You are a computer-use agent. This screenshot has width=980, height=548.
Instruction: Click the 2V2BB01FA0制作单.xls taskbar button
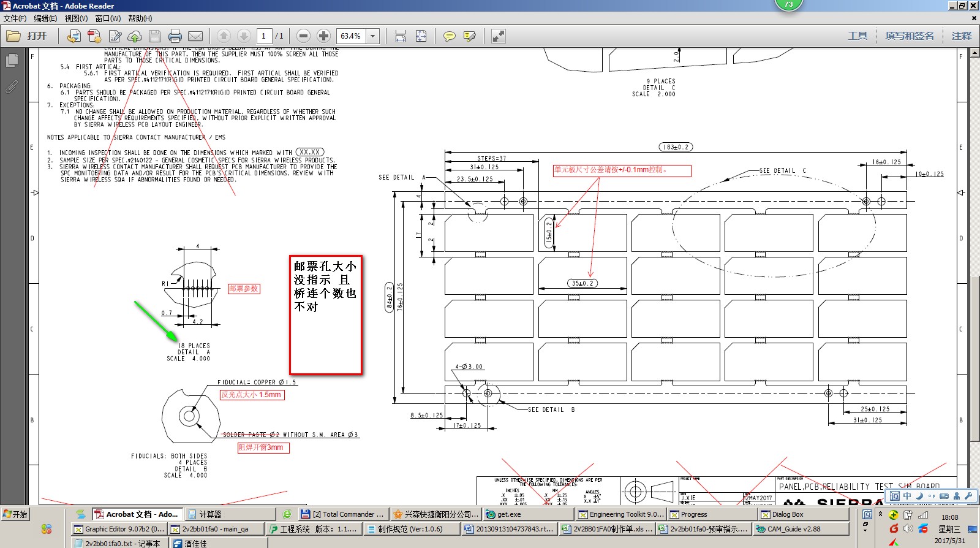tap(606, 529)
